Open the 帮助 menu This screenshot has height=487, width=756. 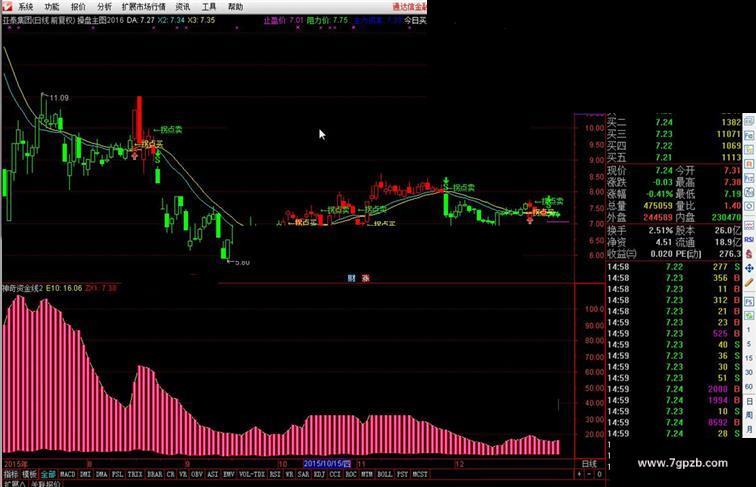point(235,7)
